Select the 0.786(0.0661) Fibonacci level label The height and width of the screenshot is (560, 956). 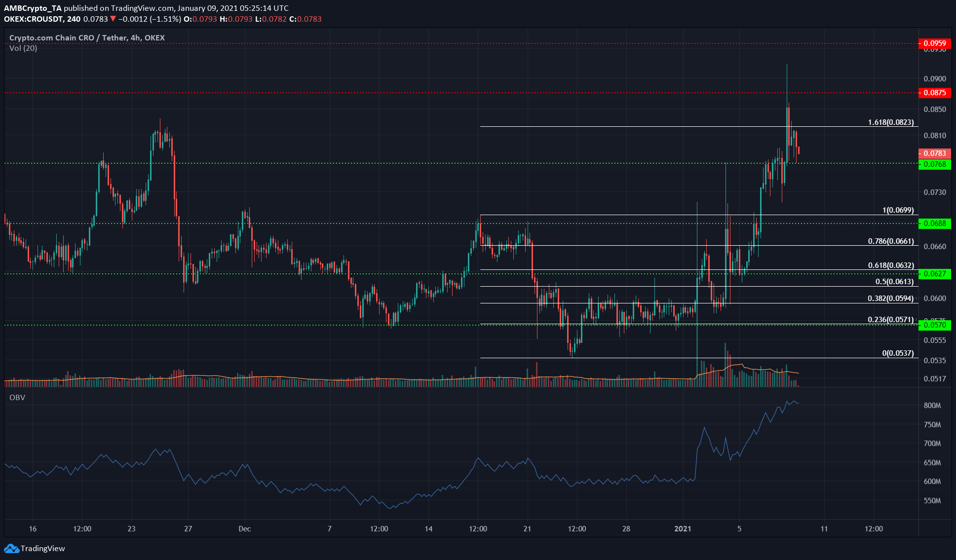[x=890, y=241]
